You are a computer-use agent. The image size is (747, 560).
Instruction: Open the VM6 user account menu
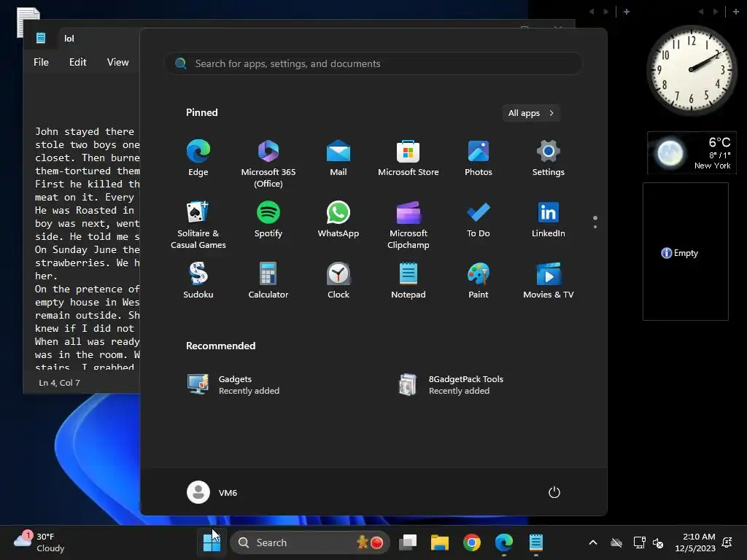tap(212, 492)
